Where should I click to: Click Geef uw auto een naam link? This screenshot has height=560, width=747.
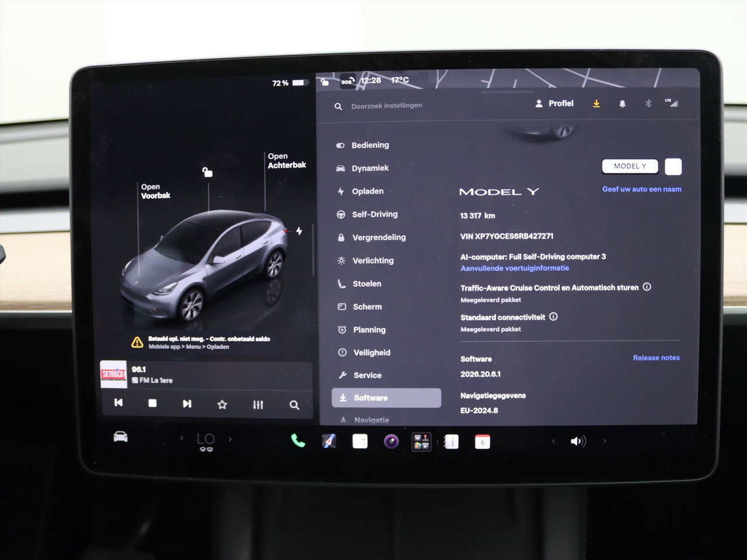pos(641,189)
